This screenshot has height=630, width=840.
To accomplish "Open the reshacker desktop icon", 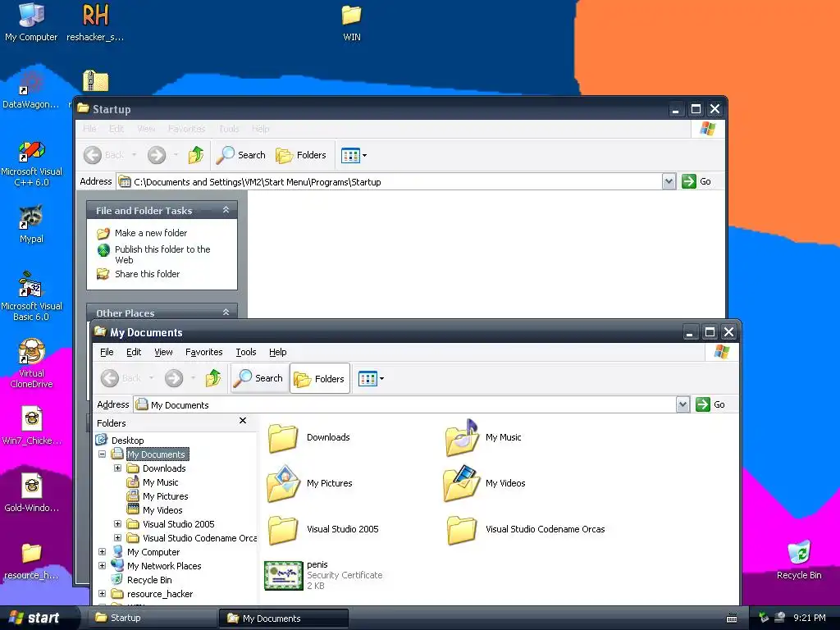I will (x=95, y=22).
